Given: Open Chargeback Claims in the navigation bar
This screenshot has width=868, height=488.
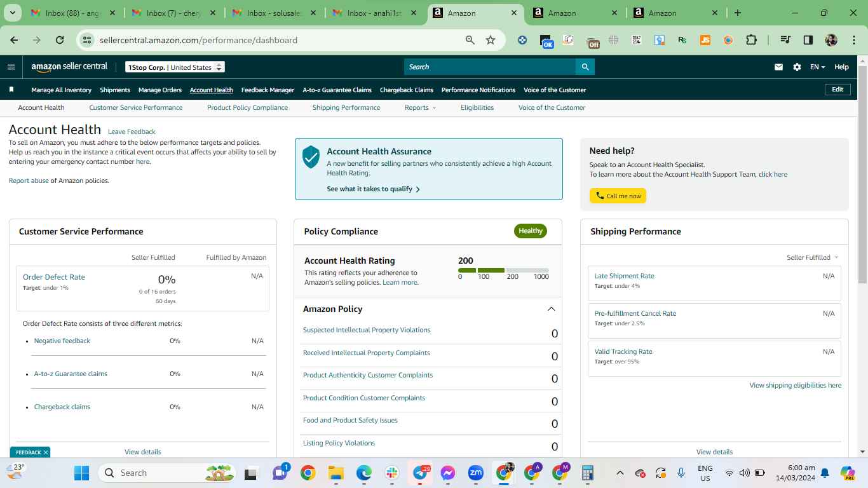Looking at the screenshot, I should (x=407, y=90).
